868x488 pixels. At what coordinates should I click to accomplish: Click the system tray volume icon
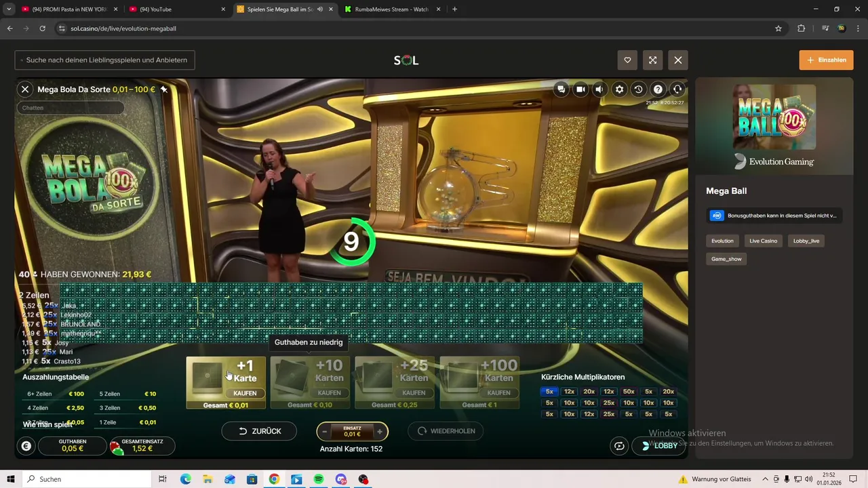click(x=809, y=479)
